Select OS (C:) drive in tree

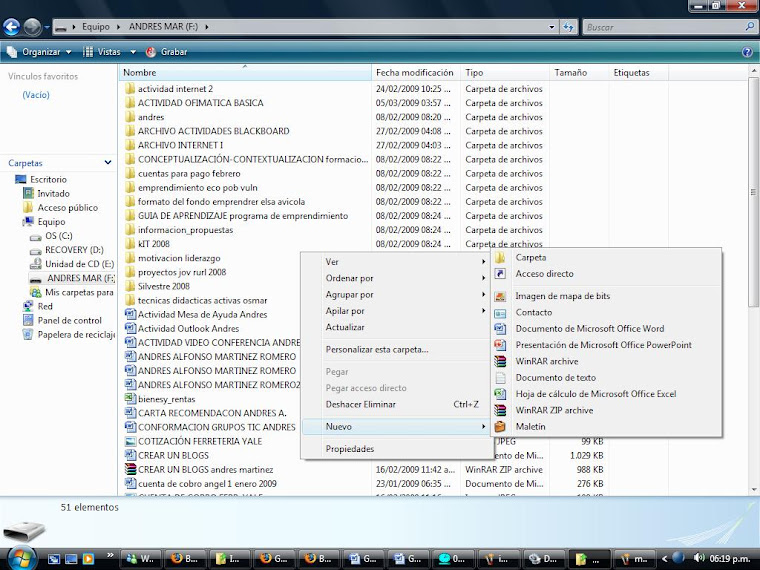tap(51, 236)
